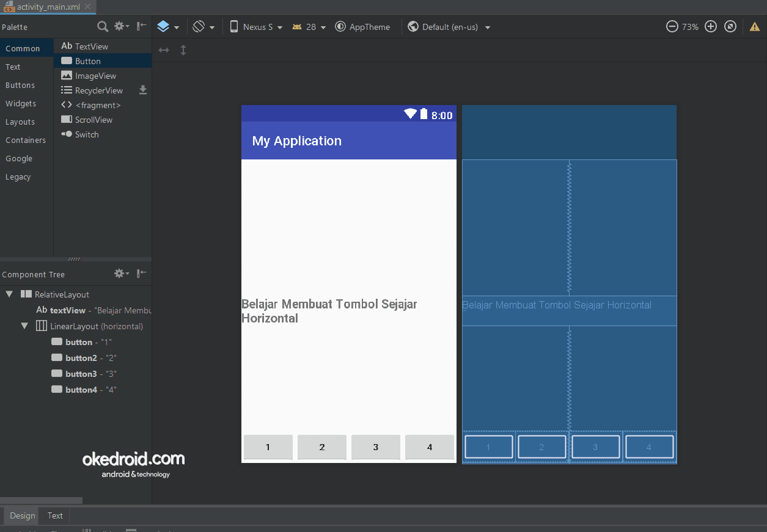Select the design surface layers icon
This screenshot has height=532, width=767.
(x=164, y=26)
